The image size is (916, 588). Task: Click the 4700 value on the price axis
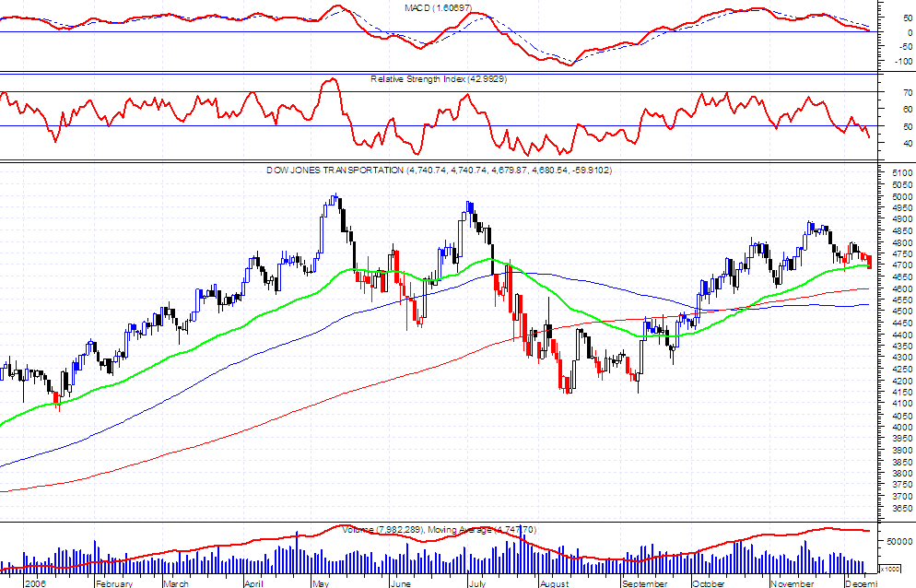[x=902, y=265]
